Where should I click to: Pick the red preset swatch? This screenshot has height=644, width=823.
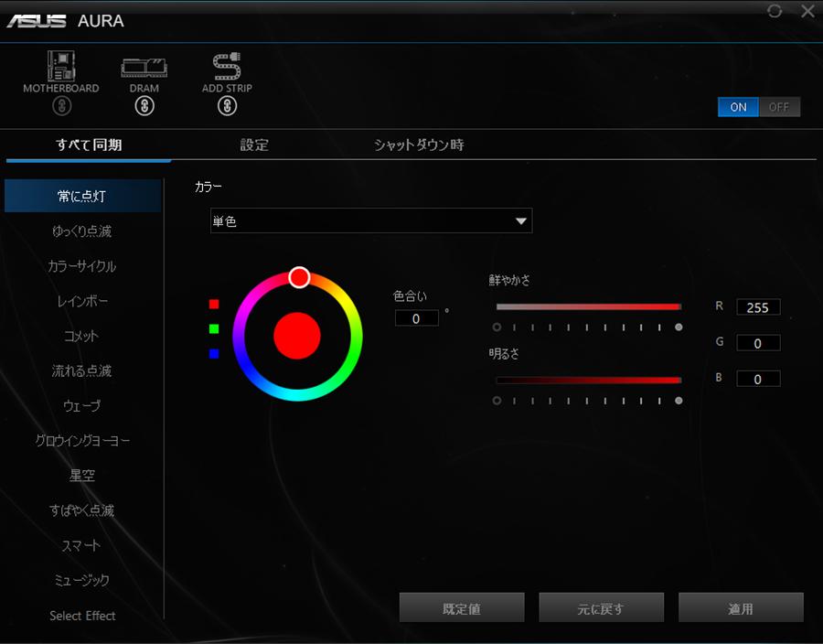click(x=214, y=304)
